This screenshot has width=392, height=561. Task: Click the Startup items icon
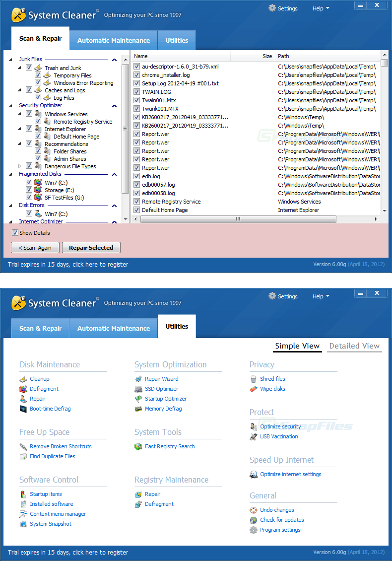[23, 494]
